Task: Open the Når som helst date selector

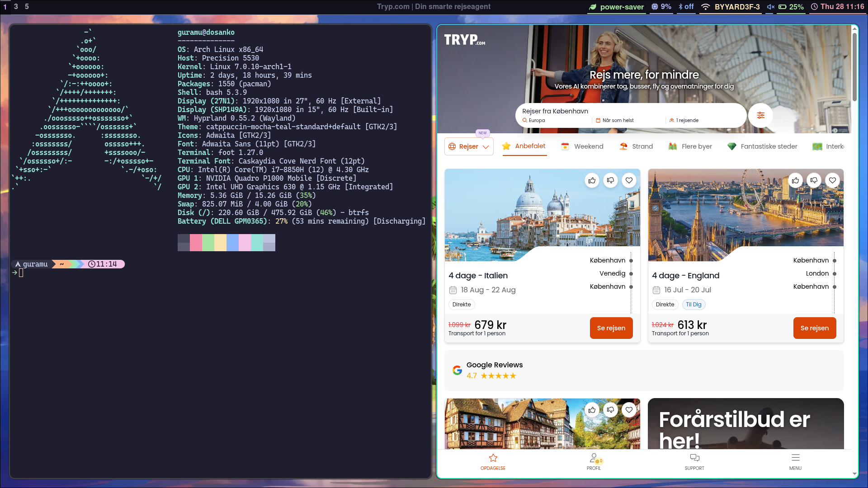Action: 629,120
